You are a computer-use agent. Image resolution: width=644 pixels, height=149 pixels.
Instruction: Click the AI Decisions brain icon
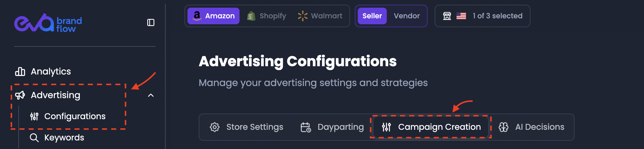tap(504, 127)
